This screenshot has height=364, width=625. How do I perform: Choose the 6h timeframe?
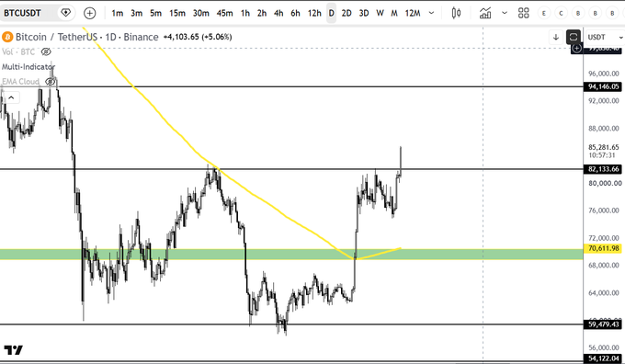coord(295,13)
